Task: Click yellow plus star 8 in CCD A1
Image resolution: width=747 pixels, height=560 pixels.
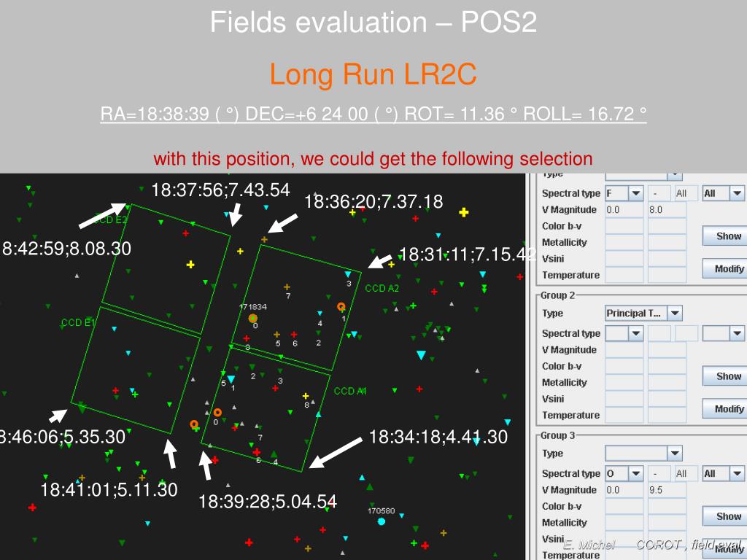Action: point(306,396)
